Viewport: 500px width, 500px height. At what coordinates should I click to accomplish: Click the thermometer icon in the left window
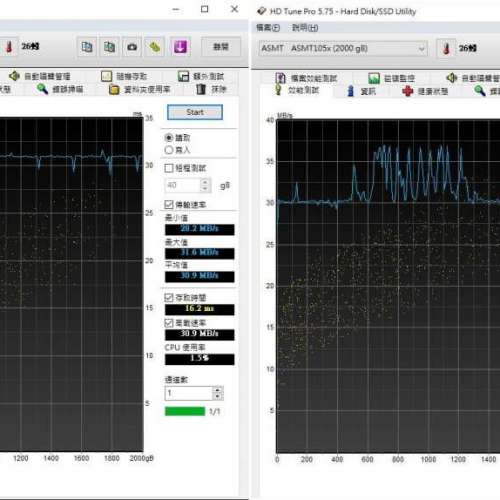tap(9, 47)
